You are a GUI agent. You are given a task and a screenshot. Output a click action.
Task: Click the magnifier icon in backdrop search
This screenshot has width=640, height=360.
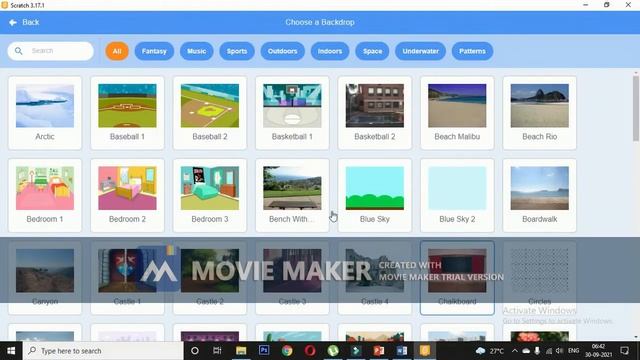[19, 51]
